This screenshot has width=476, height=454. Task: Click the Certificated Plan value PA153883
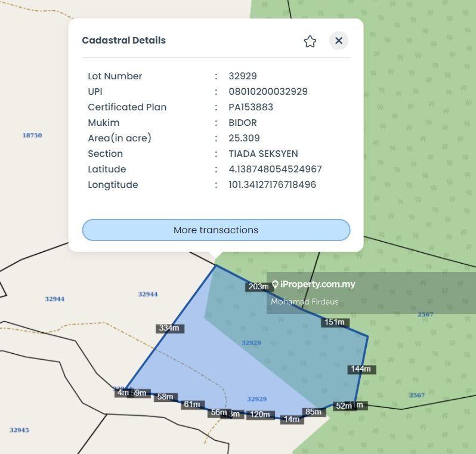(251, 107)
